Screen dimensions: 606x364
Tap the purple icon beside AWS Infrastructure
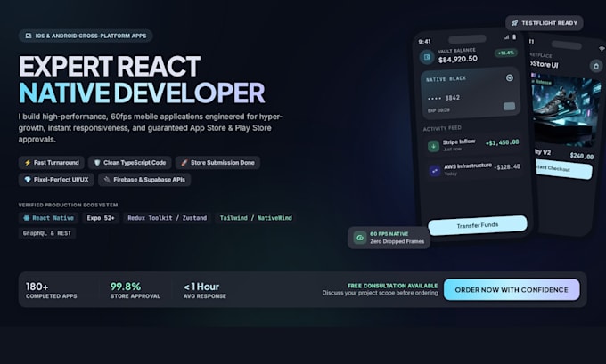(435, 170)
